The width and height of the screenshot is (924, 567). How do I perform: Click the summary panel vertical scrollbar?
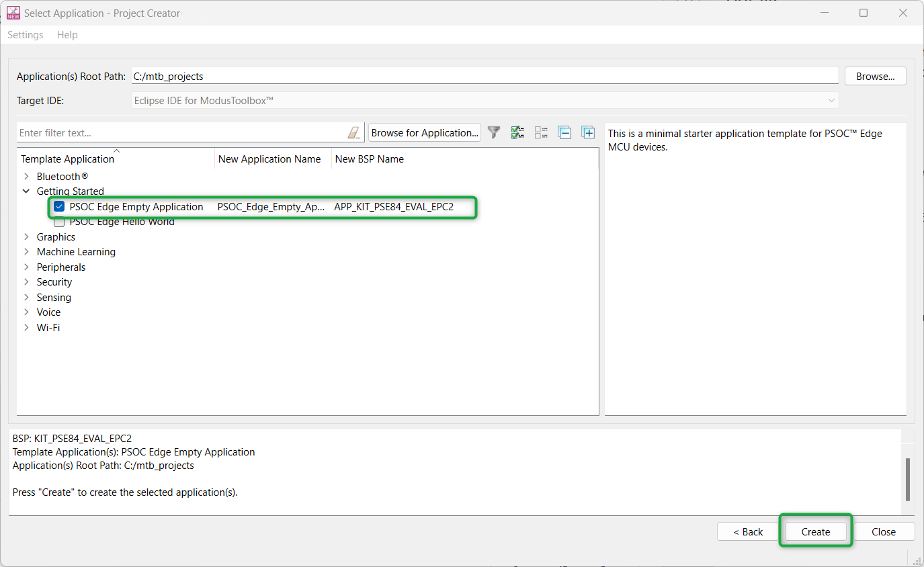(908, 479)
